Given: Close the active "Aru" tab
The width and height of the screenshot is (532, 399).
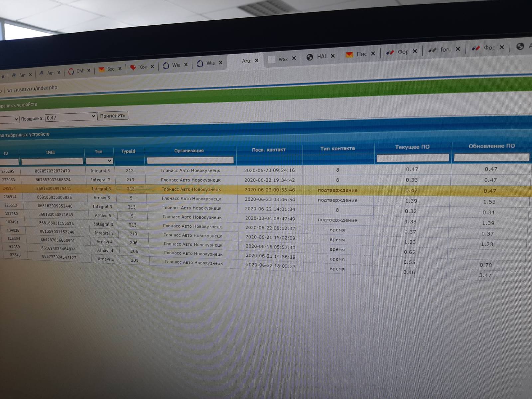Looking at the screenshot, I should (x=256, y=61).
